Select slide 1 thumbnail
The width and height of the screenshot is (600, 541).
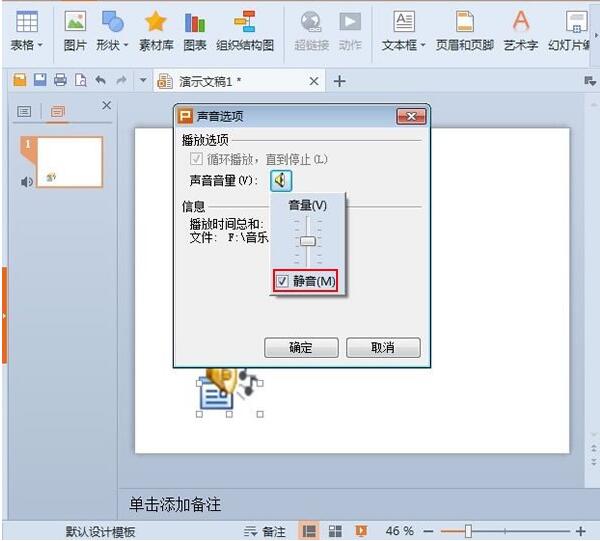click(x=69, y=161)
